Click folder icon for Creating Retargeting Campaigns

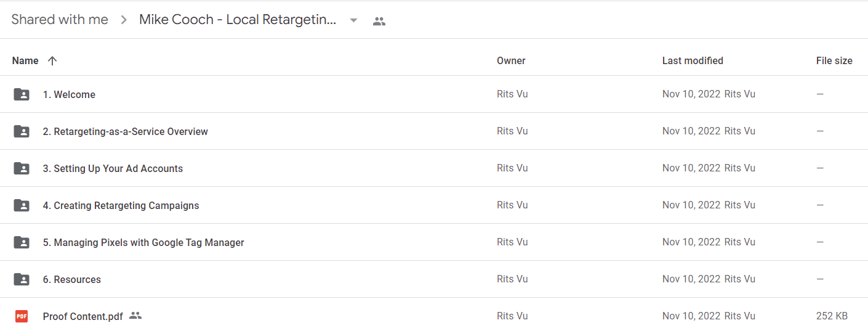[22, 205]
